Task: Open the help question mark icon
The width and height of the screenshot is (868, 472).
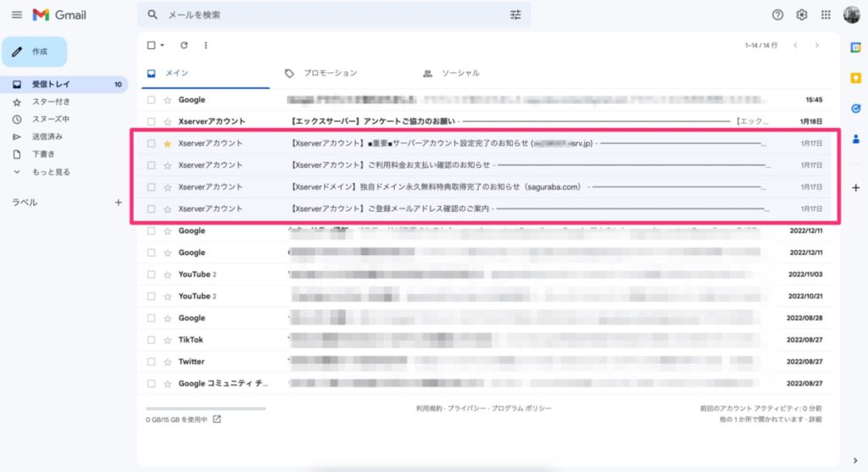Action: pyautogui.click(x=778, y=15)
